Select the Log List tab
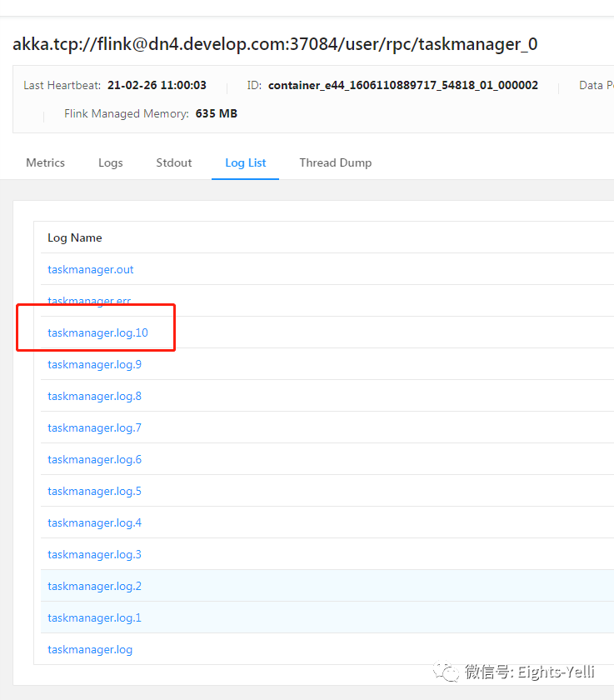This screenshot has height=700, width=614. pyautogui.click(x=246, y=163)
